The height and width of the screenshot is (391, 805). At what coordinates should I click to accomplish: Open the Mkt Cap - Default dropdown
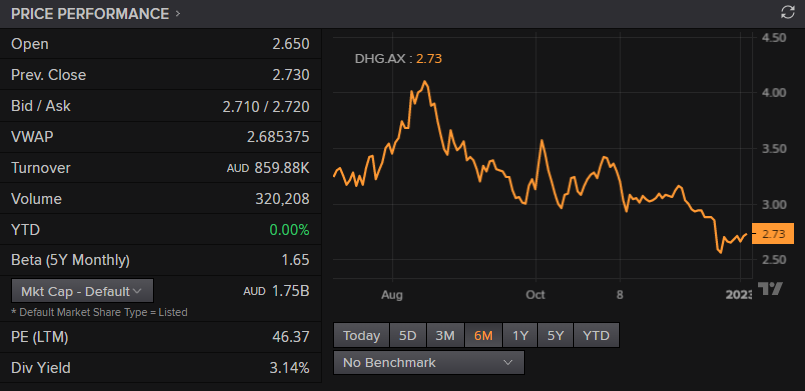pyautogui.click(x=82, y=291)
